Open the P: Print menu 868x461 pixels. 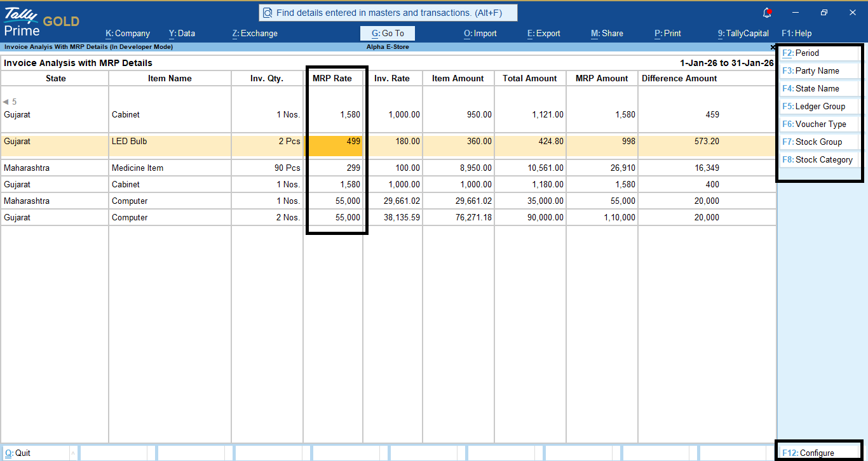pos(668,34)
